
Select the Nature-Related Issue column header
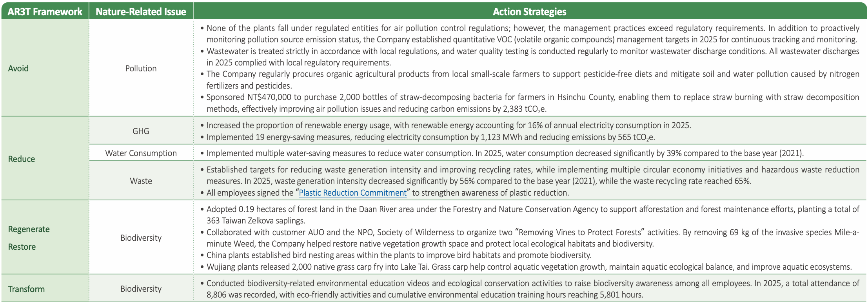(141, 12)
